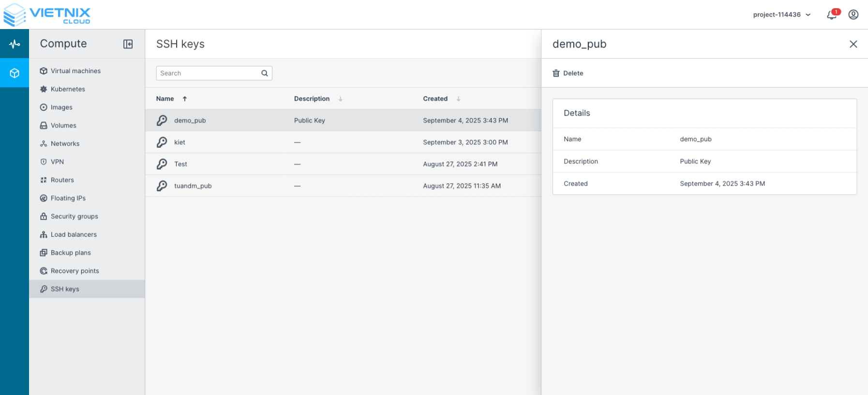Open the user account profile icon
This screenshot has height=395, width=868.
pyautogui.click(x=853, y=15)
